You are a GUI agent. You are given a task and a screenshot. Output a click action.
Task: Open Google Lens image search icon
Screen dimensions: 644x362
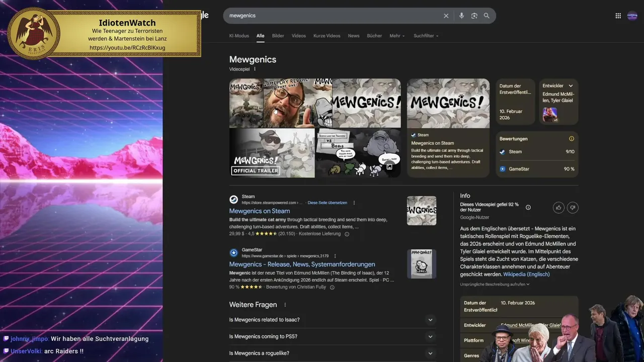474,16
